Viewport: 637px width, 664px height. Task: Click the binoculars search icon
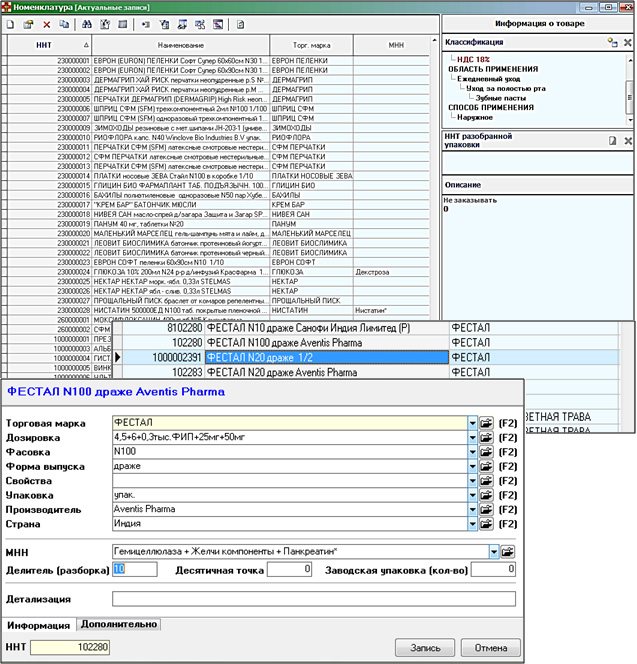(x=87, y=25)
